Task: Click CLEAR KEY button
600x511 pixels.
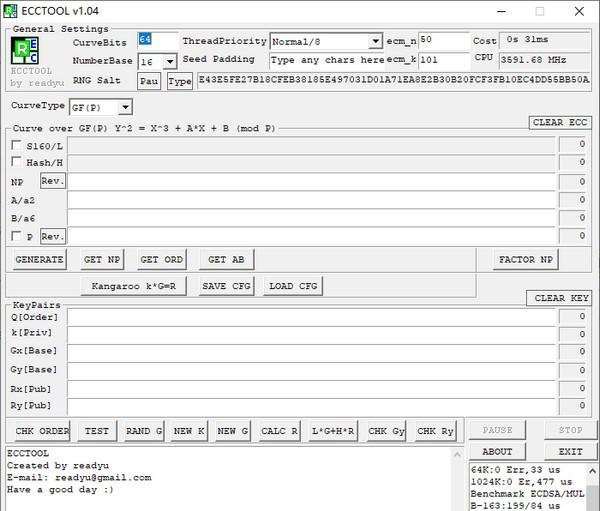Action: [559, 298]
